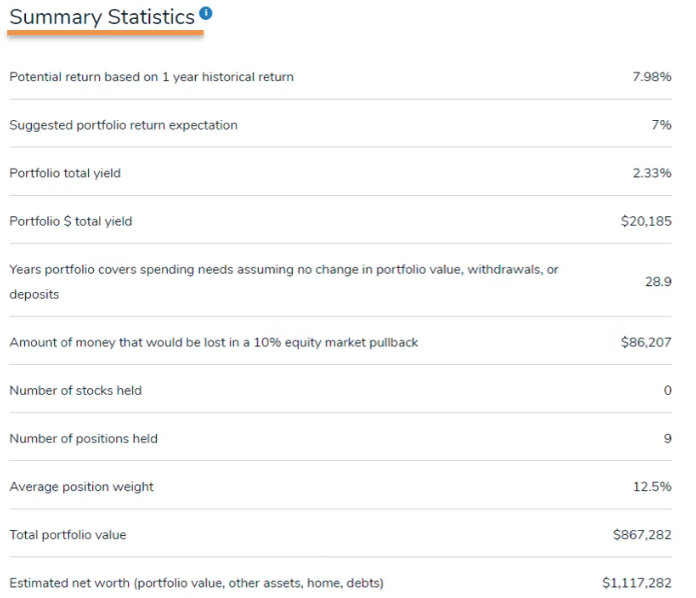Click the 12.5% average position weight value
The width and height of the screenshot is (696, 598).
click(651, 487)
